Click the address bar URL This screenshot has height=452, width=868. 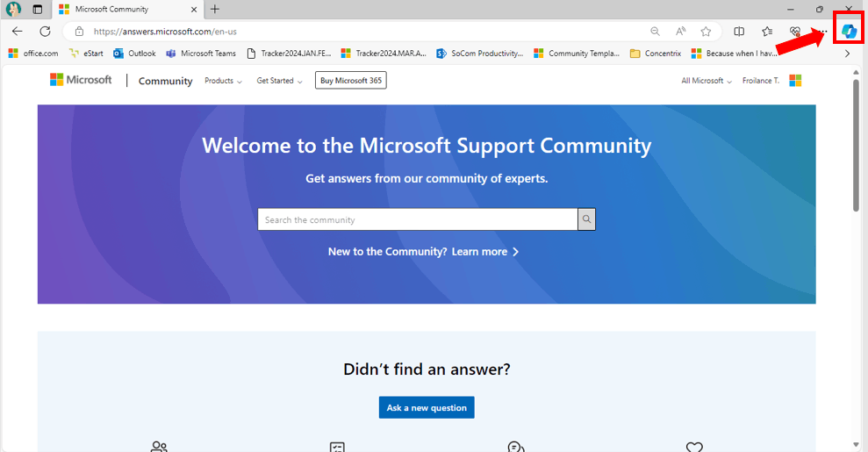[165, 32]
